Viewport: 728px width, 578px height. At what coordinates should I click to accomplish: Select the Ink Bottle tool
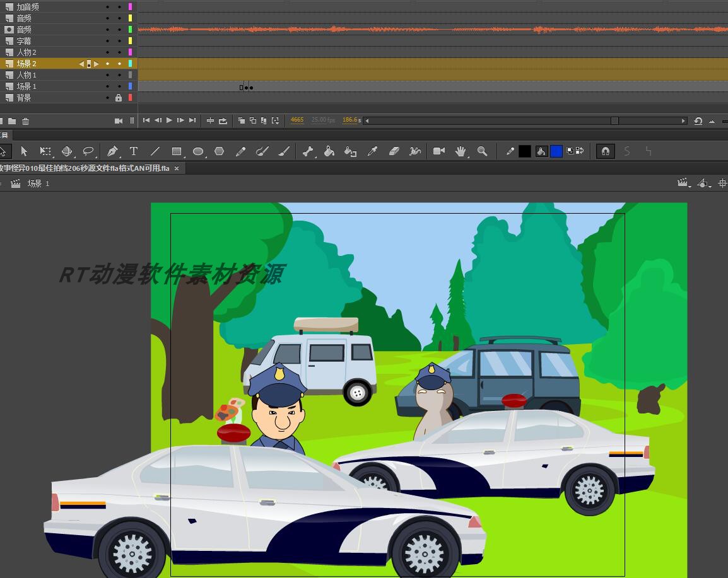pyautogui.click(x=351, y=151)
